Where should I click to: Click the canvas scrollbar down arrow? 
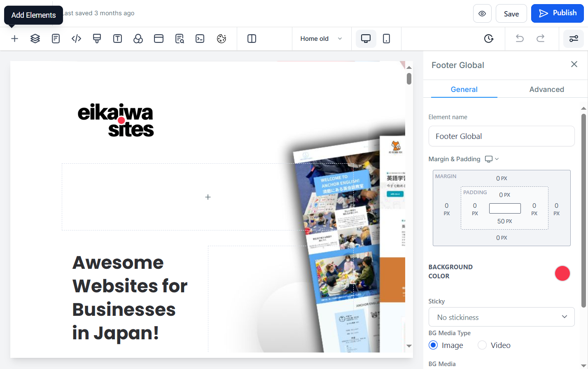point(409,346)
